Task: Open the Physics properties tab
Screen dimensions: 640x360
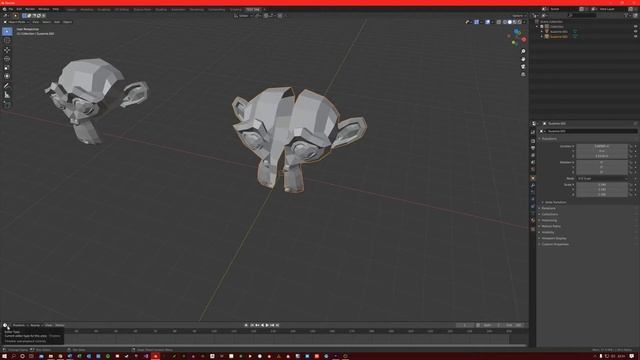Action: 533,199
